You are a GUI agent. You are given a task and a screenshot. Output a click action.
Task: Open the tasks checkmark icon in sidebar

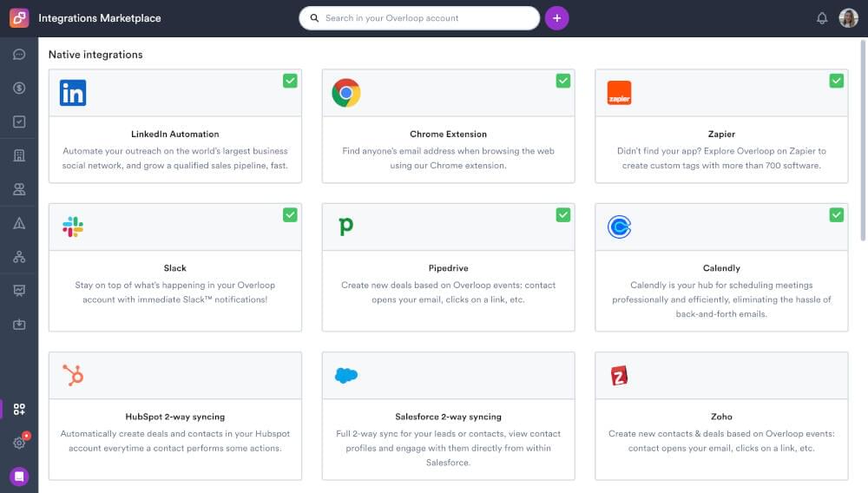pos(19,122)
